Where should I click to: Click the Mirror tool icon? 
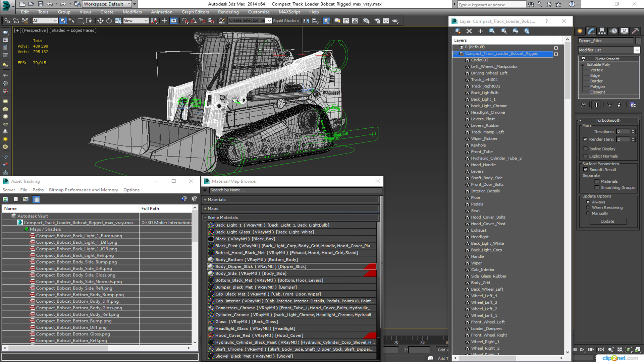pos(306,21)
